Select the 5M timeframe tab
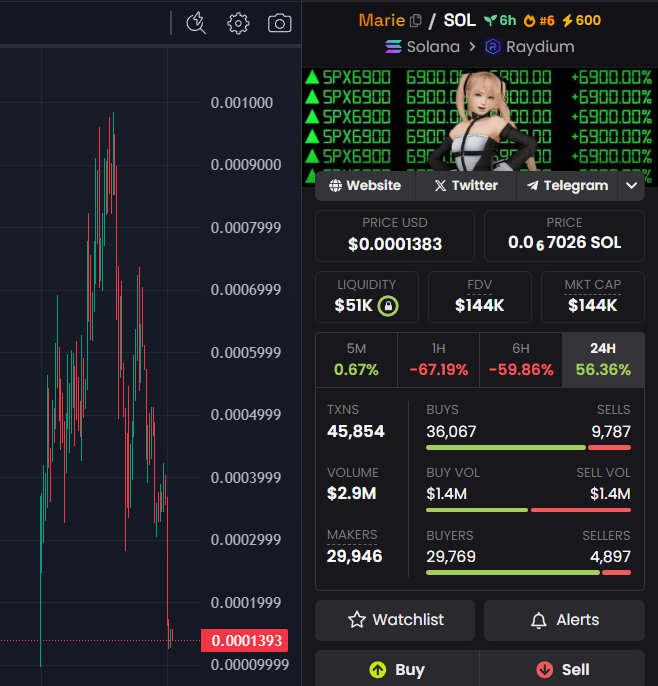Screen dimensions: 658x686 356,360
